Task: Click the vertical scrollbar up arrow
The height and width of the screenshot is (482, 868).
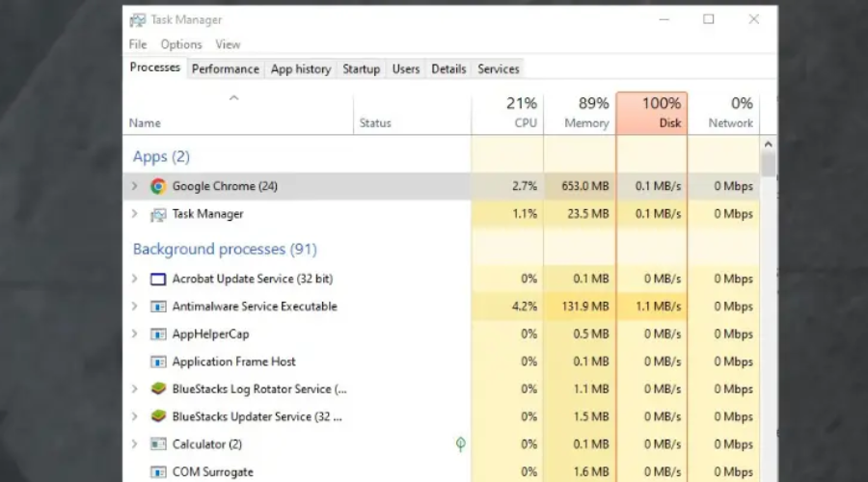Action: 769,144
